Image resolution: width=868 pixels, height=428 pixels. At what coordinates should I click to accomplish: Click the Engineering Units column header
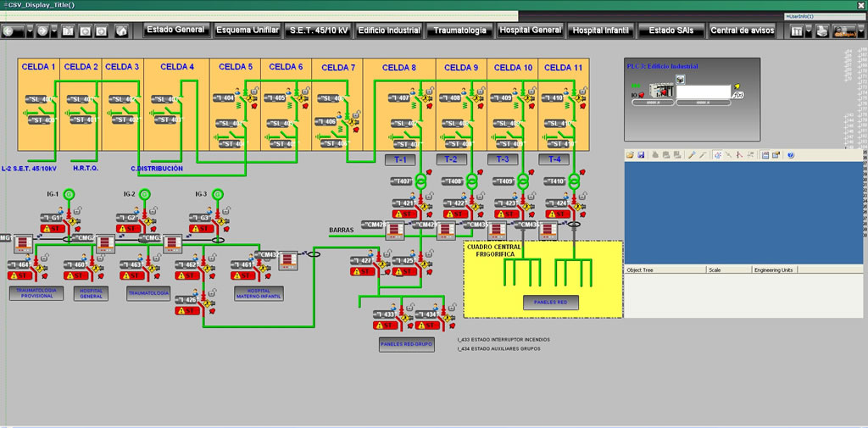pos(775,270)
